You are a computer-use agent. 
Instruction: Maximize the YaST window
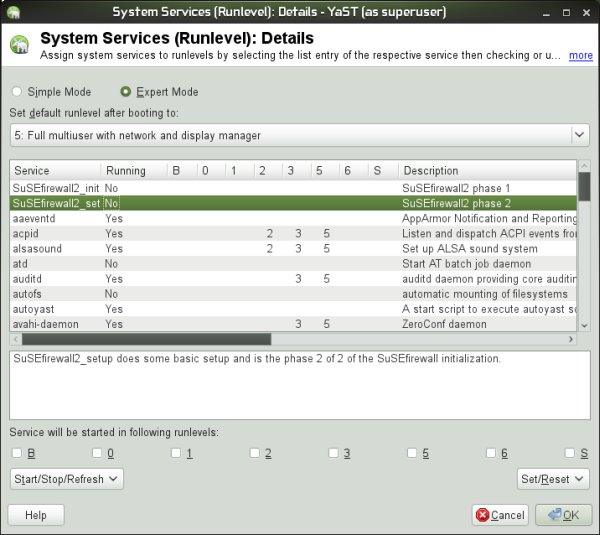566,13
